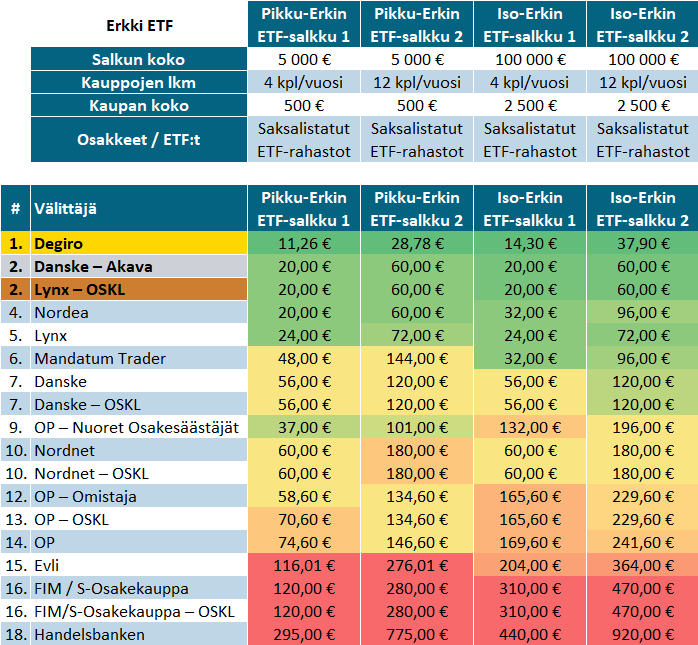This screenshot has height=645, width=698.
Task: Click the '2.' rank of Lynx – OSKL
Action: [16, 289]
